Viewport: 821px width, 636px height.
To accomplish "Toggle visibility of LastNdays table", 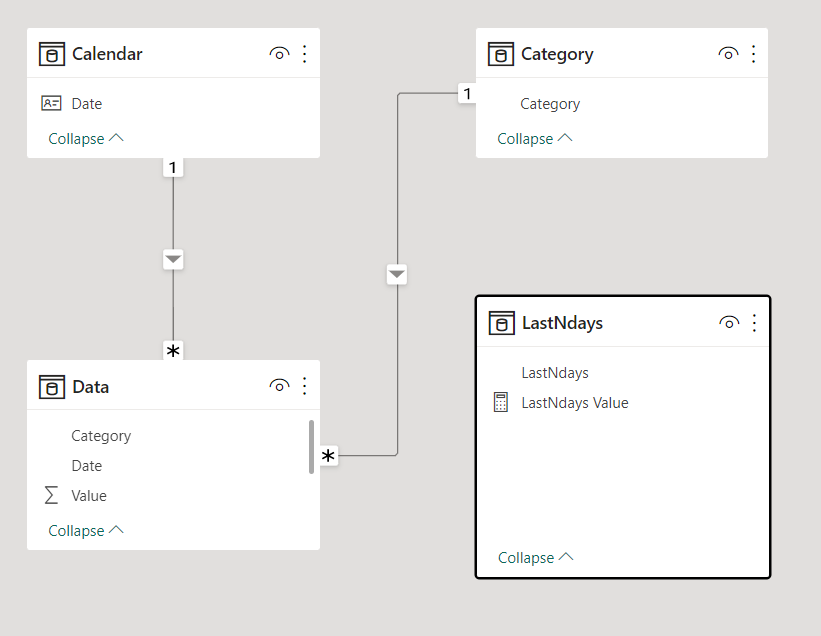I will click(x=729, y=322).
